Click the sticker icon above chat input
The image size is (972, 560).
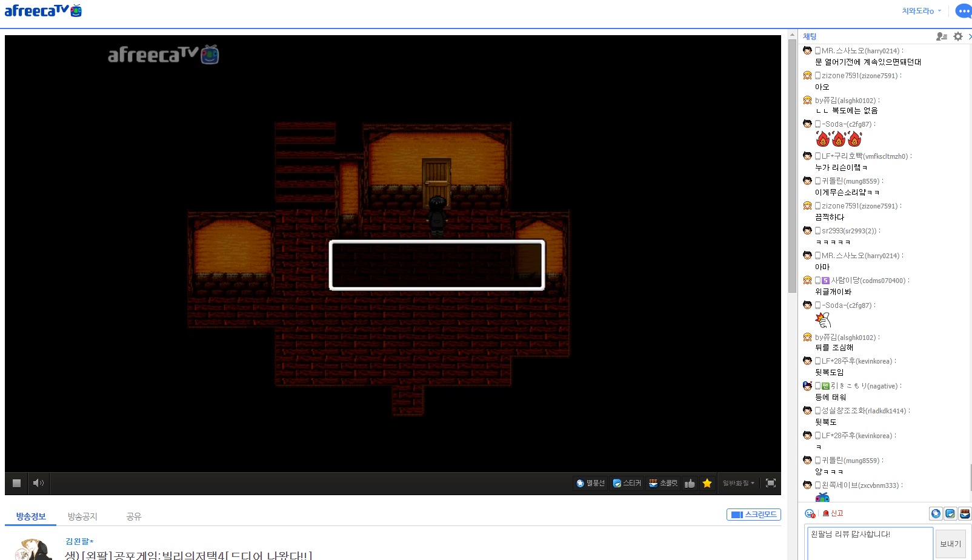(951, 514)
